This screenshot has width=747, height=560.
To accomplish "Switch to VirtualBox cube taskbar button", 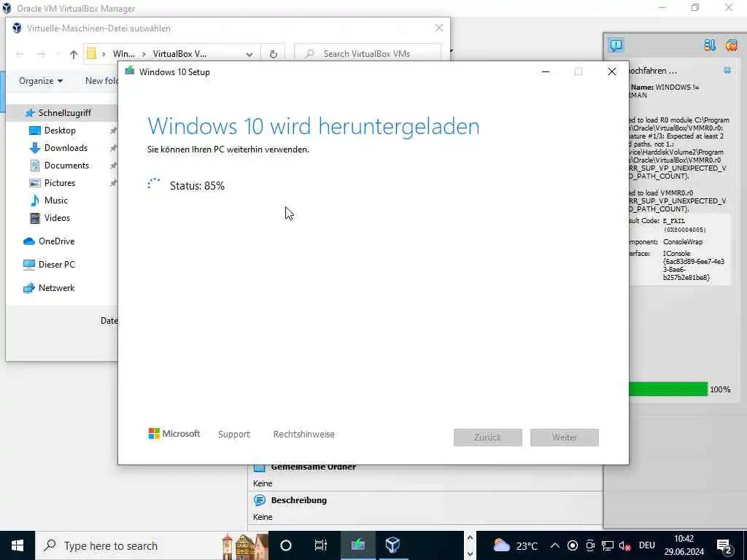I will (392, 545).
